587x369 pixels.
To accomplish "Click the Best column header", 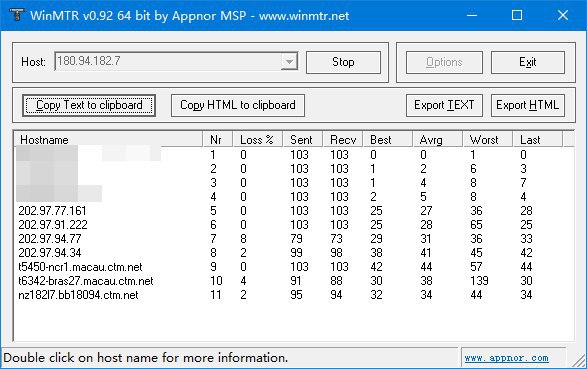I will pyautogui.click(x=387, y=140).
